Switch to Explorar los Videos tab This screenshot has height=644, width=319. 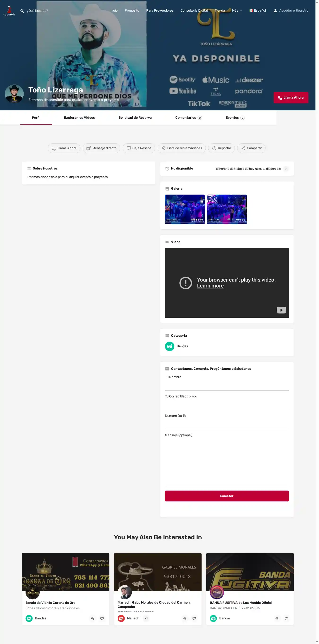click(x=79, y=117)
